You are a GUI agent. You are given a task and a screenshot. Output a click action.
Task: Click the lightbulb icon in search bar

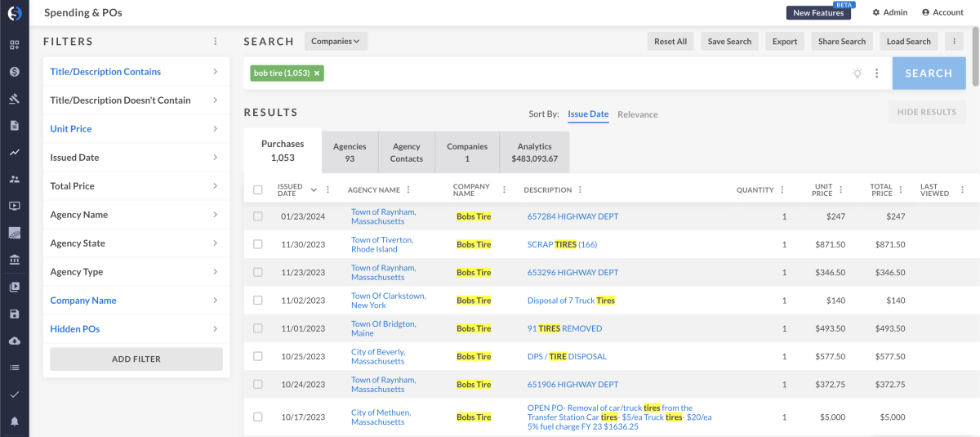[x=857, y=74]
